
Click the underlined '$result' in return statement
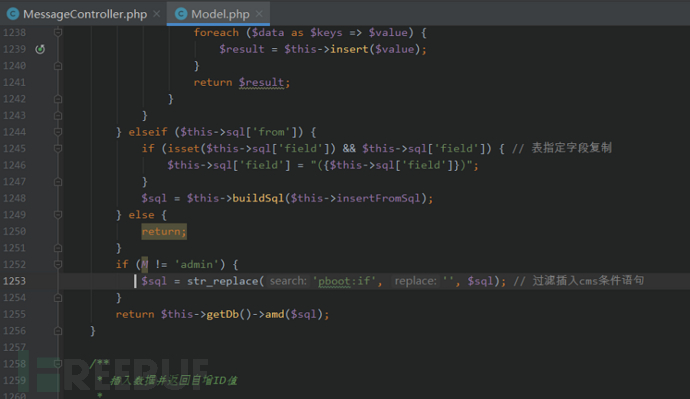pyautogui.click(x=261, y=83)
